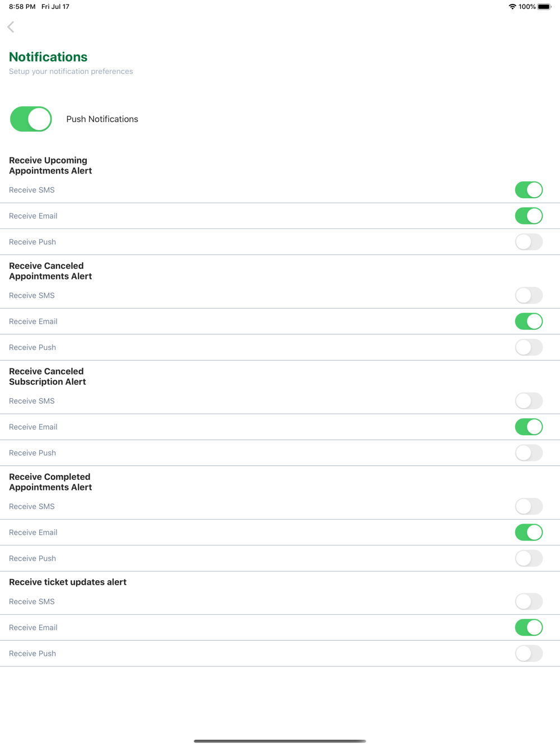Enable push for ticket updates alert

point(529,653)
